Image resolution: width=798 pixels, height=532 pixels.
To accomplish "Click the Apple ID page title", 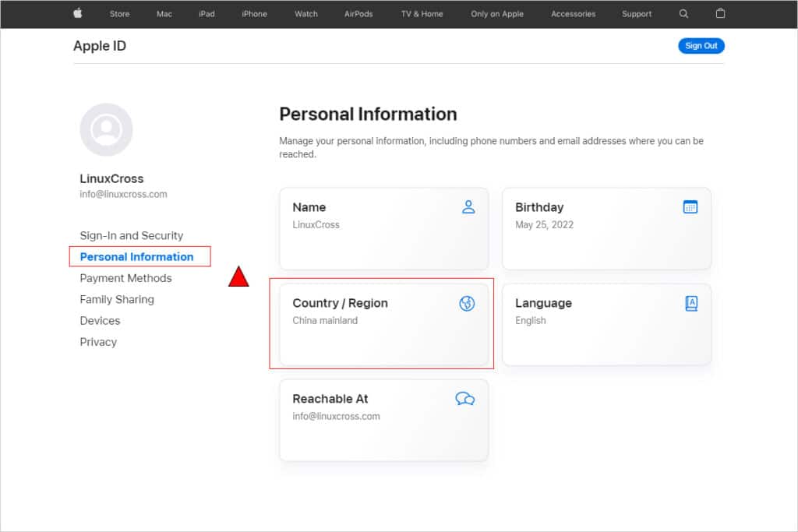I will pos(100,46).
